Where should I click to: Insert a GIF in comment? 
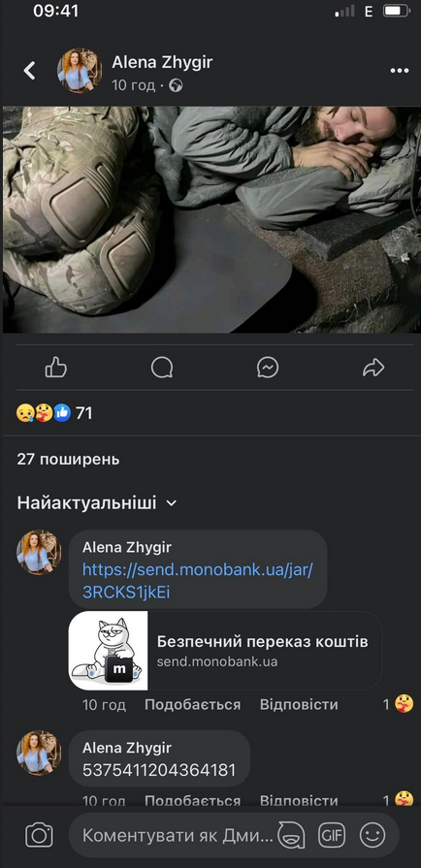[331, 834]
